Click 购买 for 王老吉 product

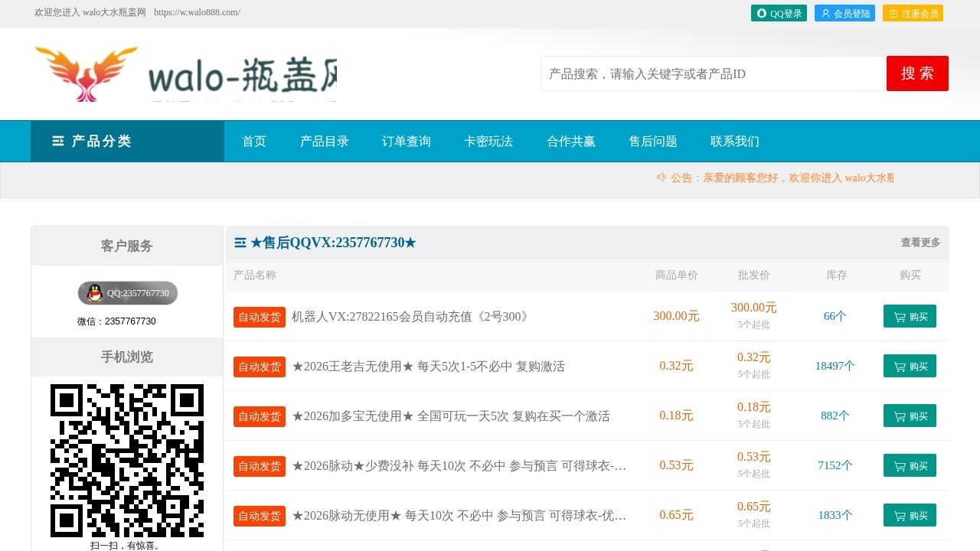(910, 366)
